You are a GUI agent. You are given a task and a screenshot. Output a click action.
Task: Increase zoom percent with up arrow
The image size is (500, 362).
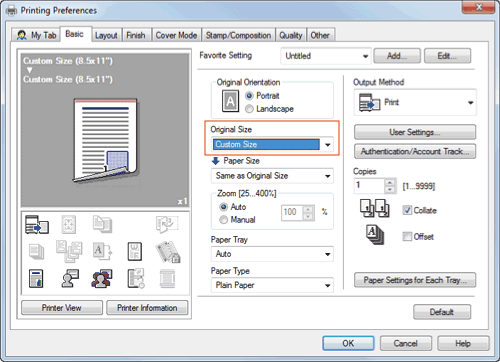[x=308, y=209]
